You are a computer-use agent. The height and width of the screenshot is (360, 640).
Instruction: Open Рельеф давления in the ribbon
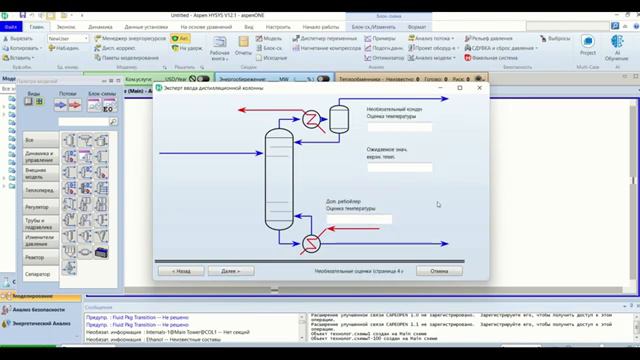[489, 38]
